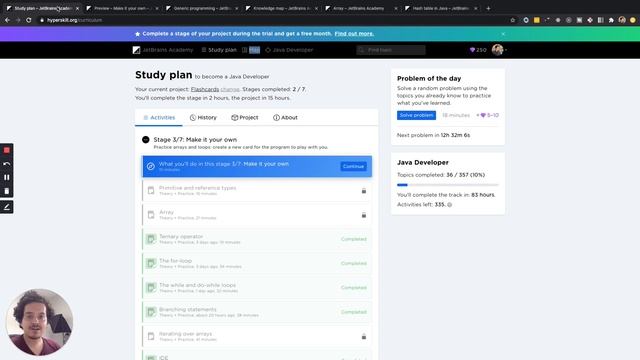Open the profile avatar dropdown in header
Viewport: 640px width, 360px height.
pyautogui.click(x=499, y=50)
